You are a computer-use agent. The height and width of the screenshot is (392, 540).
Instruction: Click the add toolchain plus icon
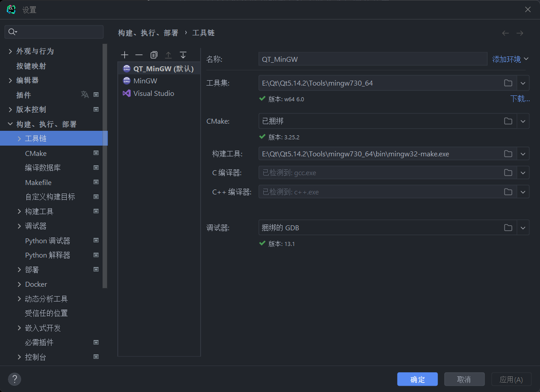(x=124, y=55)
